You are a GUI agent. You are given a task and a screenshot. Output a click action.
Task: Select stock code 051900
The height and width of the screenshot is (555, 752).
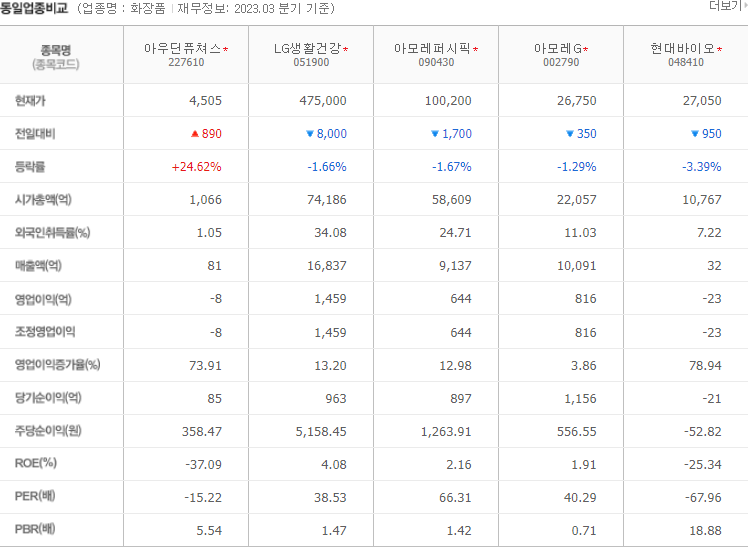click(x=311, y=62)
